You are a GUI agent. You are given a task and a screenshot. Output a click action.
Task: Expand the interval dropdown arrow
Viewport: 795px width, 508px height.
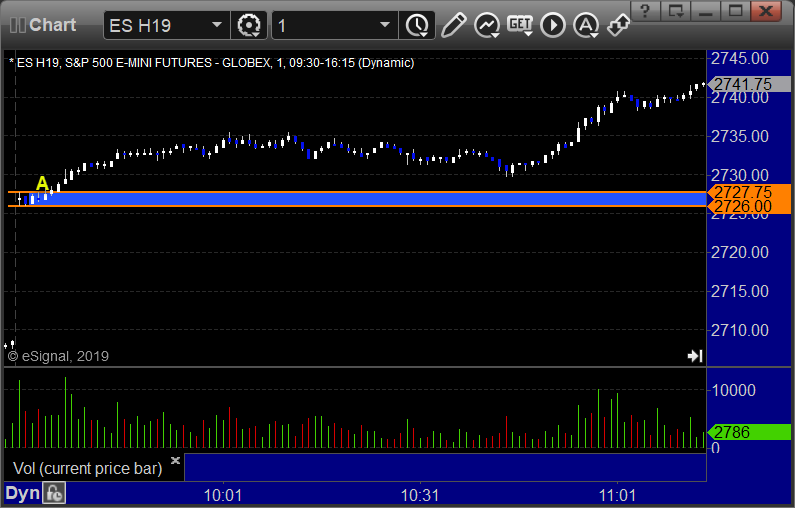[385, 25]
